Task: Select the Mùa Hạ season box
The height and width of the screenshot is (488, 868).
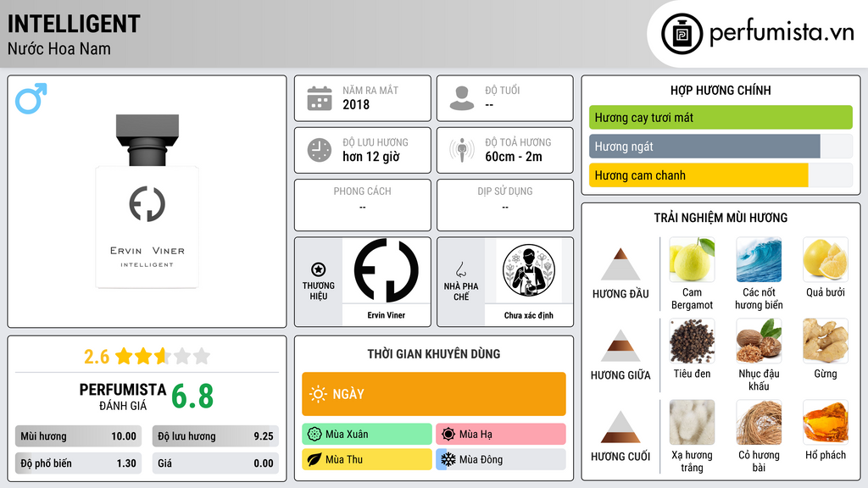Action: pyautogui.click(x=501, y=434)
